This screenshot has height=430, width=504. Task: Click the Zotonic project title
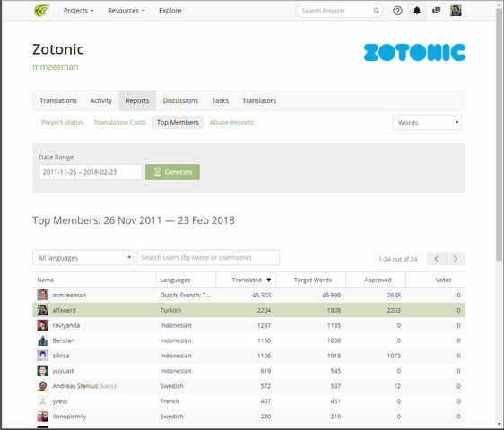(x=58, y=49)
